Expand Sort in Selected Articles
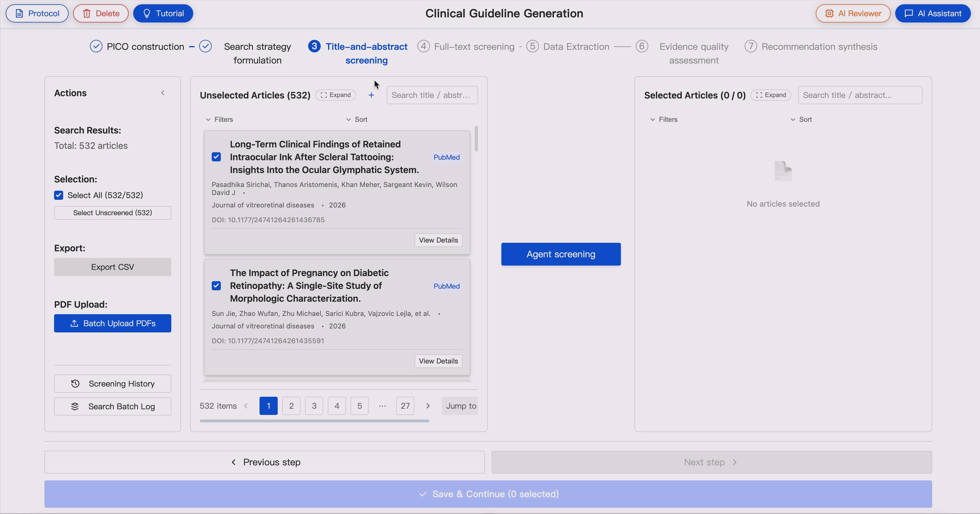The height and width of the screenshot is (514, 980). tap(801, 120)
